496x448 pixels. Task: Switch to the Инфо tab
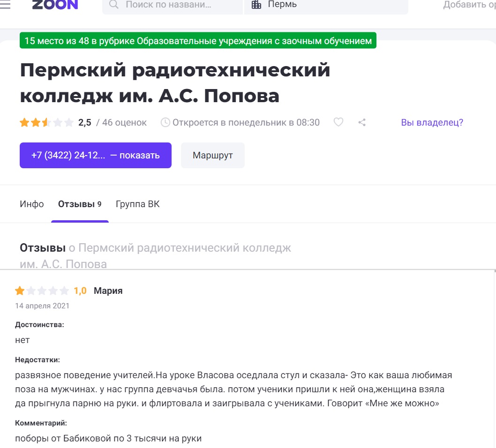(x=31, y=204)
